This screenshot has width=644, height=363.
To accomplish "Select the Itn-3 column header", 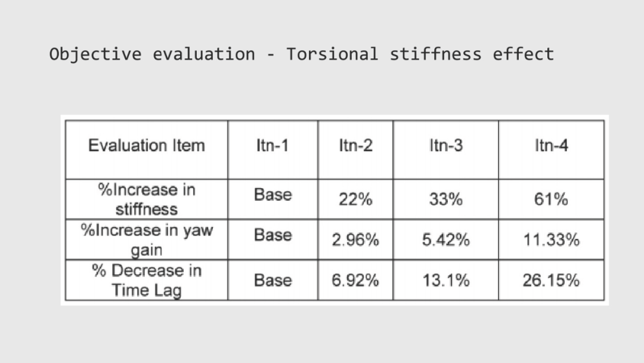I will click(x=445, y=150).
